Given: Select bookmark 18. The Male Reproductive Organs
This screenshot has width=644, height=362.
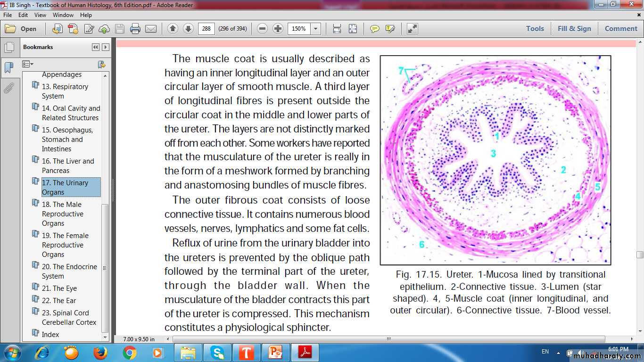Looking at the screenshot, I should pyautogui.click(x=63, y=214).
